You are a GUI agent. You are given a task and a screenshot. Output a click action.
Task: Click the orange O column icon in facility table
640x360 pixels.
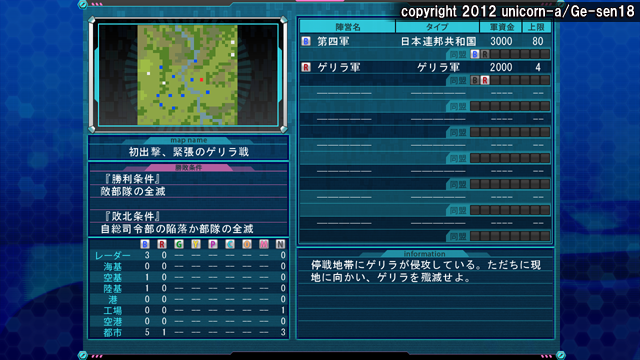[247, 244]
